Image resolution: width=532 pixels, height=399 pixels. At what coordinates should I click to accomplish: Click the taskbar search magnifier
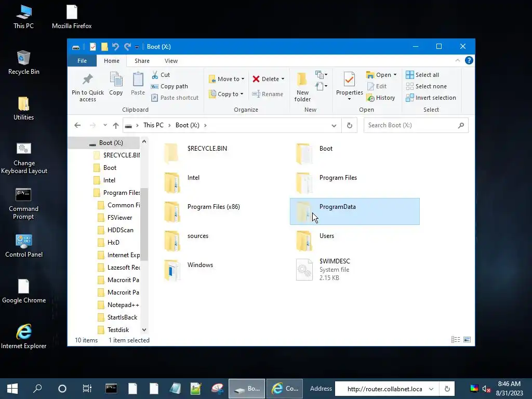click(37, 389)
